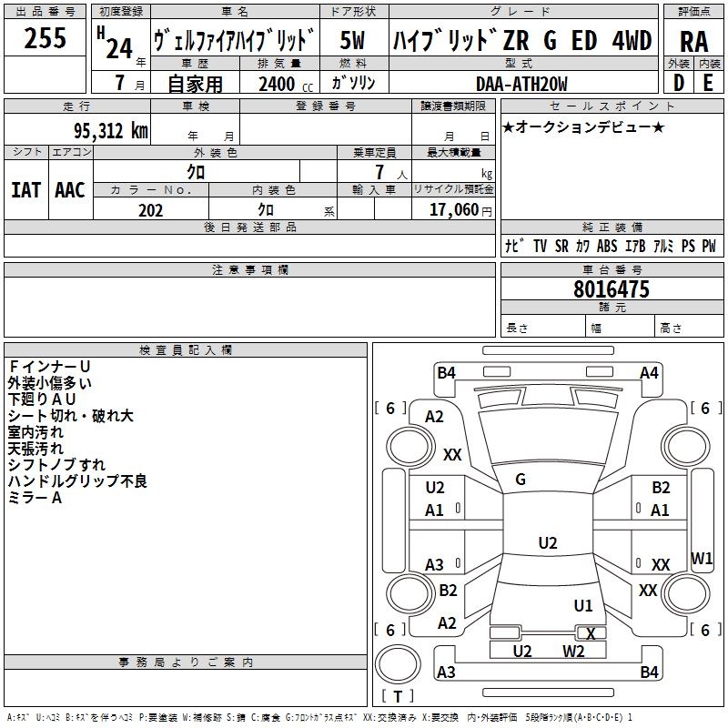Image resolution: width=728 pixels, height=728 pixels.
Task: Click the 長さ length field
Action: pyautogui.click(x=542, y=328)
